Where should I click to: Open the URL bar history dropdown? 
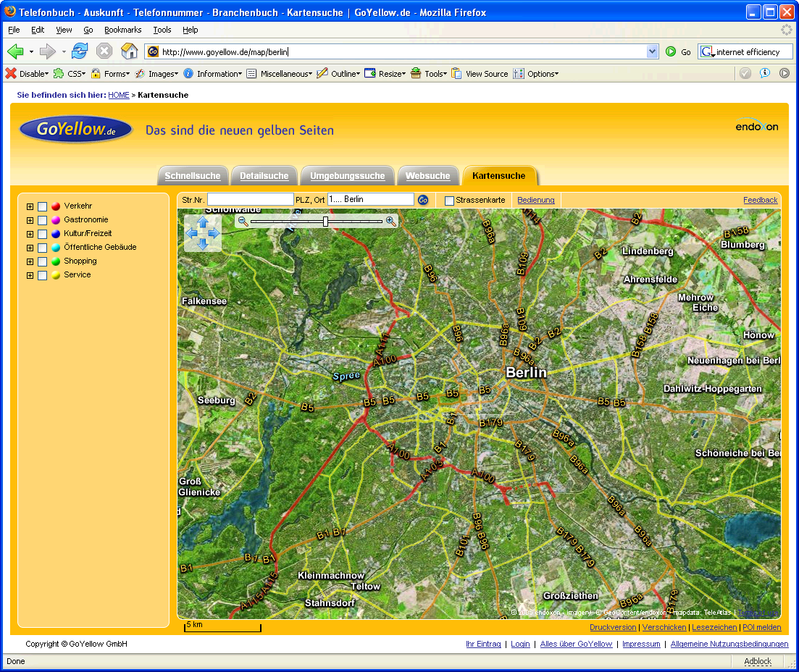coord(652,51)
